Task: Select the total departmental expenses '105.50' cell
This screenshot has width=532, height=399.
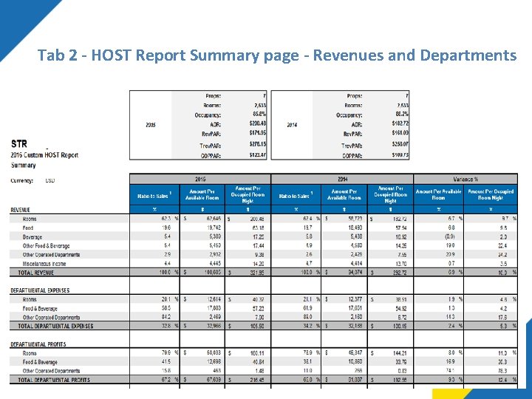Action: (257, 326)
